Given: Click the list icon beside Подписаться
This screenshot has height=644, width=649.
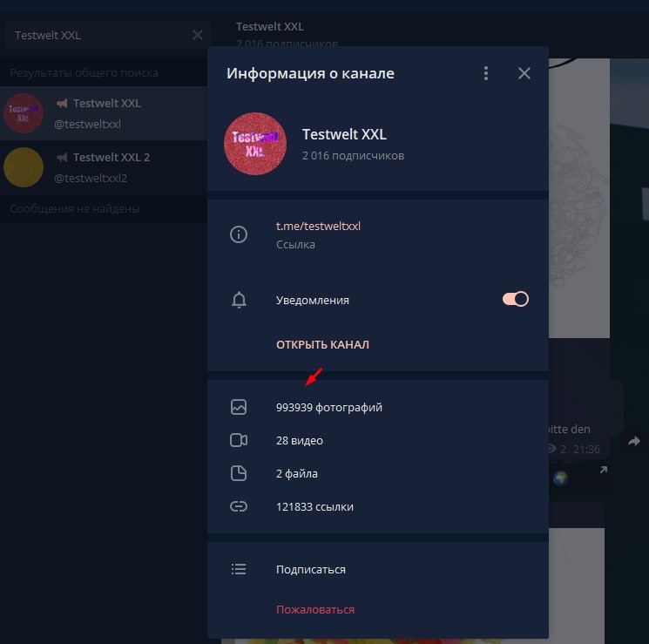Looking at the screenshot, I should (x=239, y=569).
